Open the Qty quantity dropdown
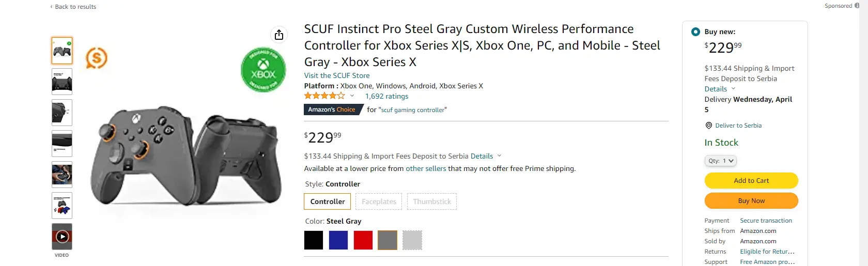This screenshot has width=868, height=266. 721,161
